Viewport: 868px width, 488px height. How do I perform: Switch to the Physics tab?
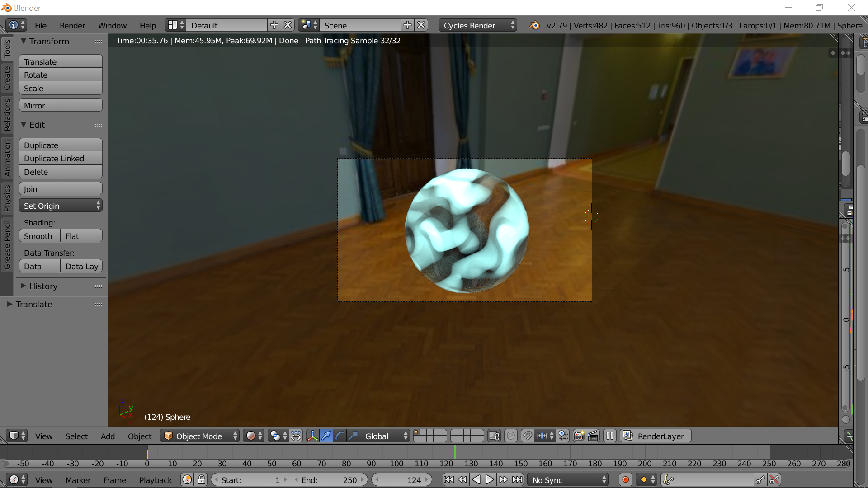[x=7, y=198]
